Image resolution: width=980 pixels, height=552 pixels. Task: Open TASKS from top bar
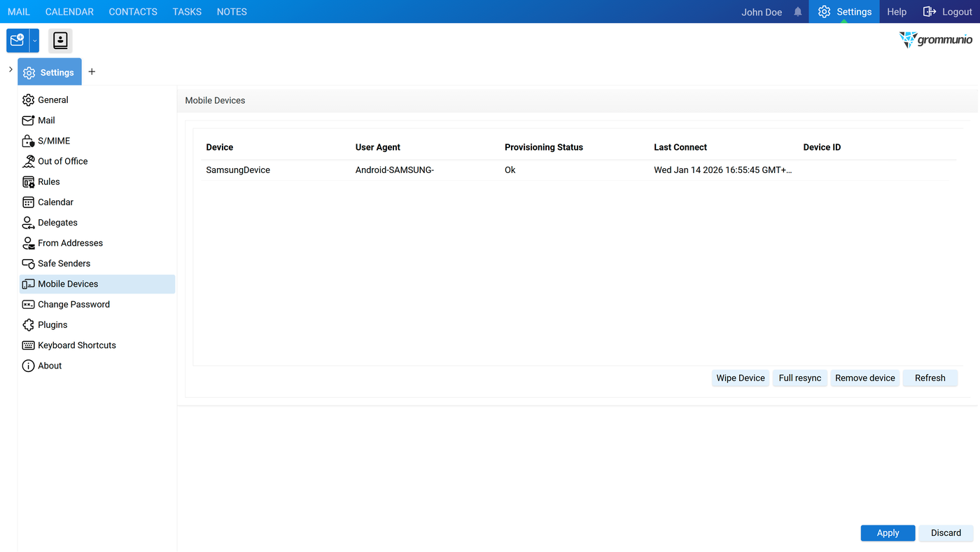(x=187, y=12)
